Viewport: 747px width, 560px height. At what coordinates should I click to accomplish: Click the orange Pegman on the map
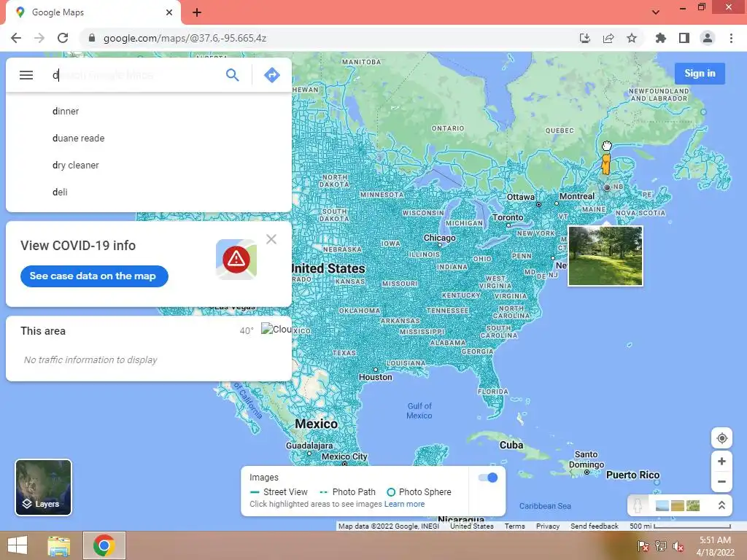point(605,163)
